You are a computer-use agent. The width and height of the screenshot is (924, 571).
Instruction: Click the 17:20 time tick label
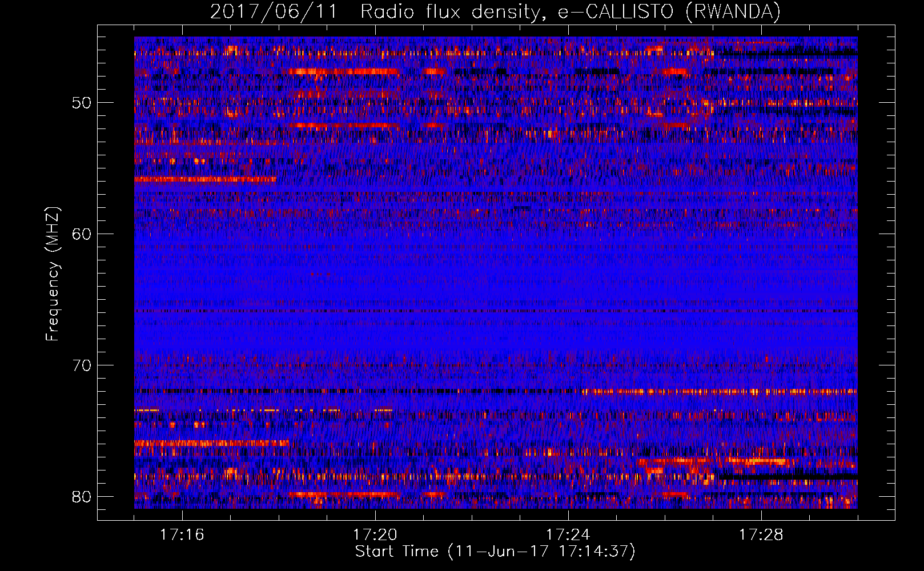tap(375, 534)
